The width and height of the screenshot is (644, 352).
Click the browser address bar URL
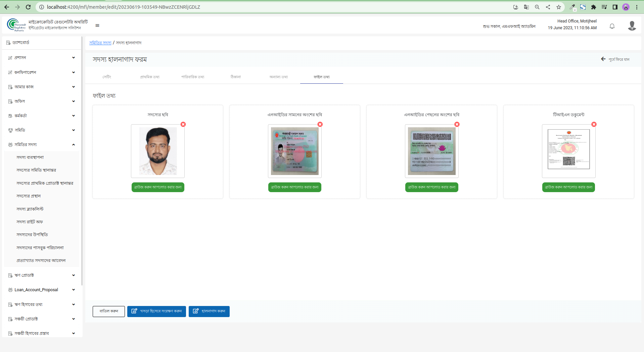tap(124, 7)
